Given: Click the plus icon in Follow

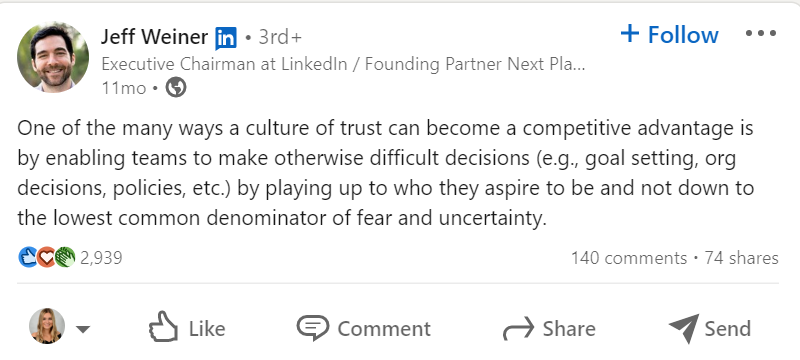Looking at the screenshot, I should [x=630, y=34].
